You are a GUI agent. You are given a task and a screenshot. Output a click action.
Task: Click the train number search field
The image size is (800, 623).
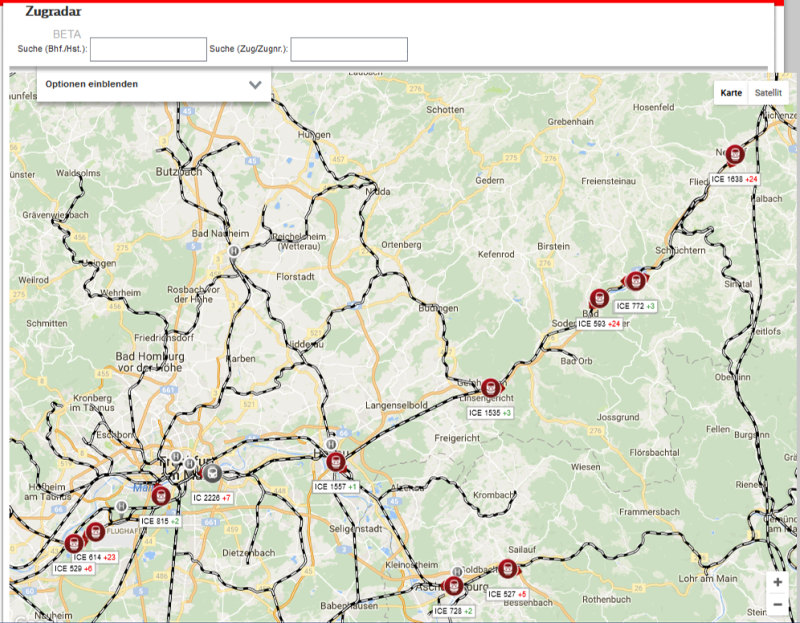pos(349,49)
